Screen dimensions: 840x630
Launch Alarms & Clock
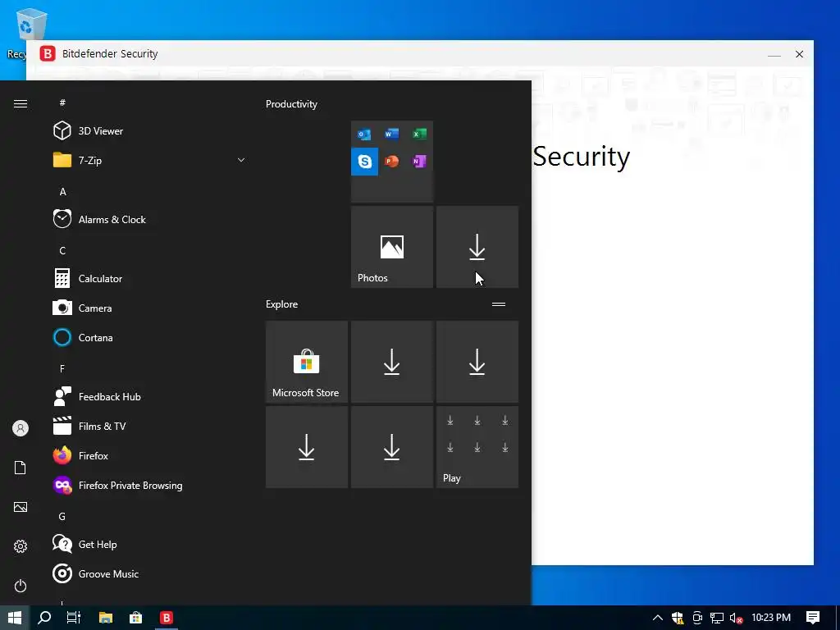[148, 220]
